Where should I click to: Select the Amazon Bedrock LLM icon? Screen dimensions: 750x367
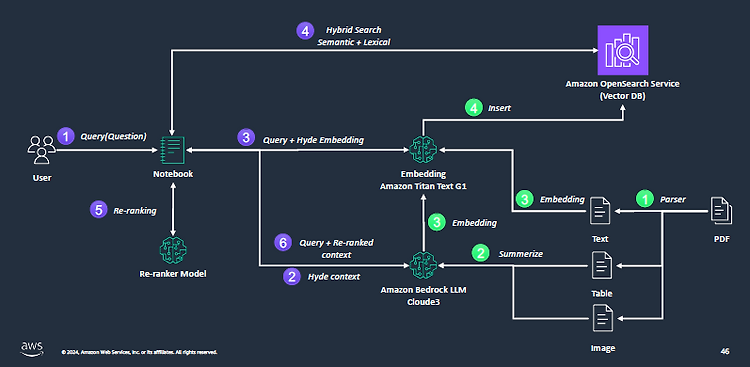tap(423, 265)
